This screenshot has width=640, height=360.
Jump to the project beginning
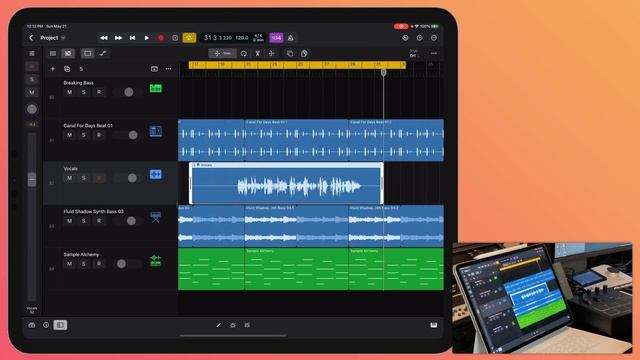tap(132, 38)
